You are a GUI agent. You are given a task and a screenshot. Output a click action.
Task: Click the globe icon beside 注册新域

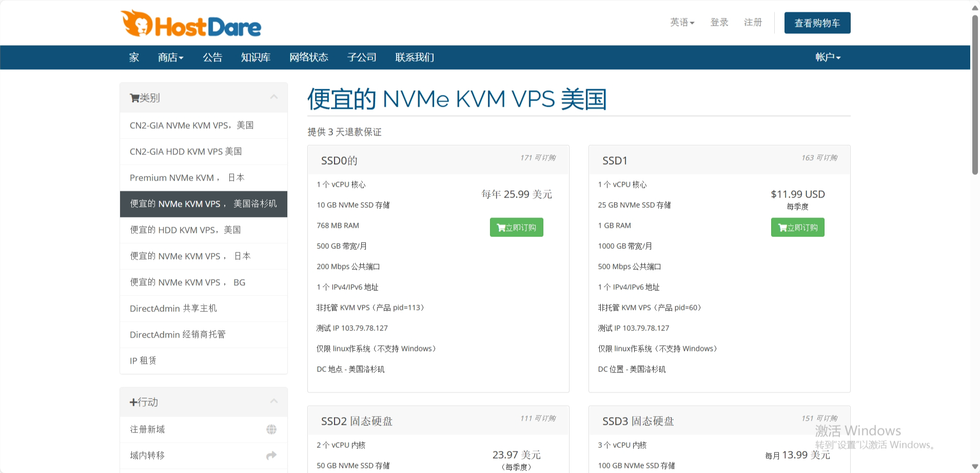coord(271,429)
